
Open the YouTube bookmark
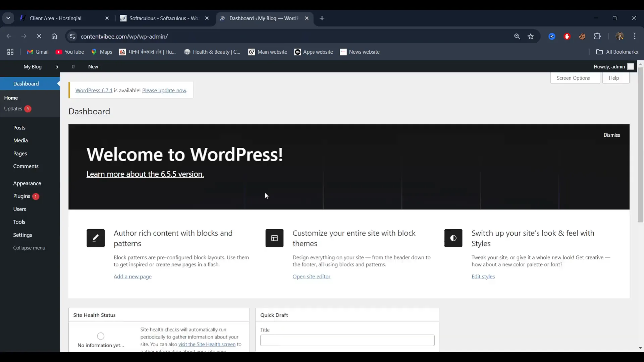[70, 52]
